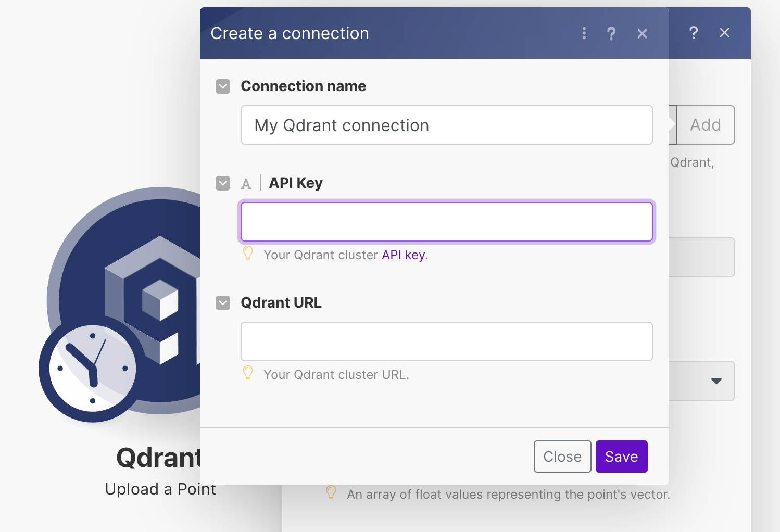The width and height of the screenshot is (780, 532).
Task: Open the three-dot options menu in the dialog header
Action: [584, 33]
